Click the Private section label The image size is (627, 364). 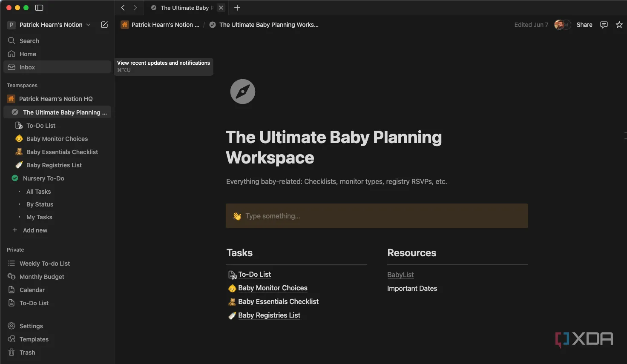pyautogui.click(x=15, y=250)
